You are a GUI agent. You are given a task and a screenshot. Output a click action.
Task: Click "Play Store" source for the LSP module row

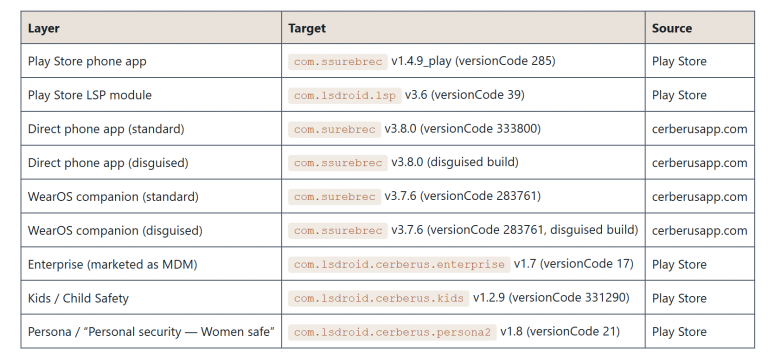point(679,95)
